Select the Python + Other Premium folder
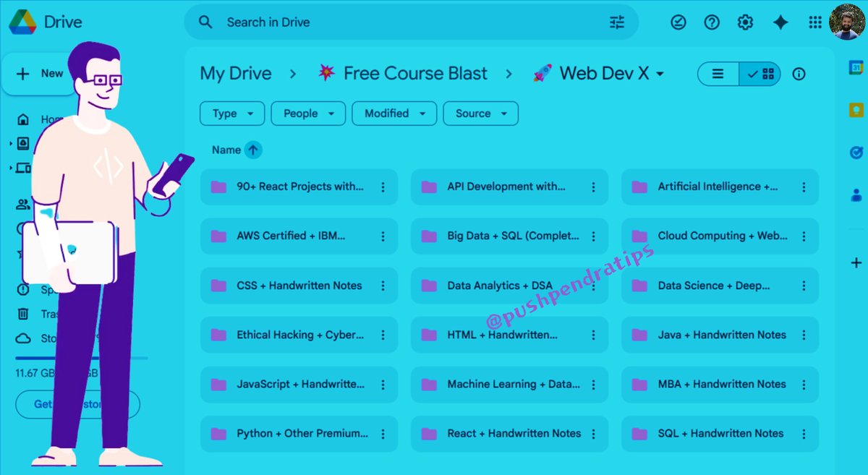 [x=299, y=434]
